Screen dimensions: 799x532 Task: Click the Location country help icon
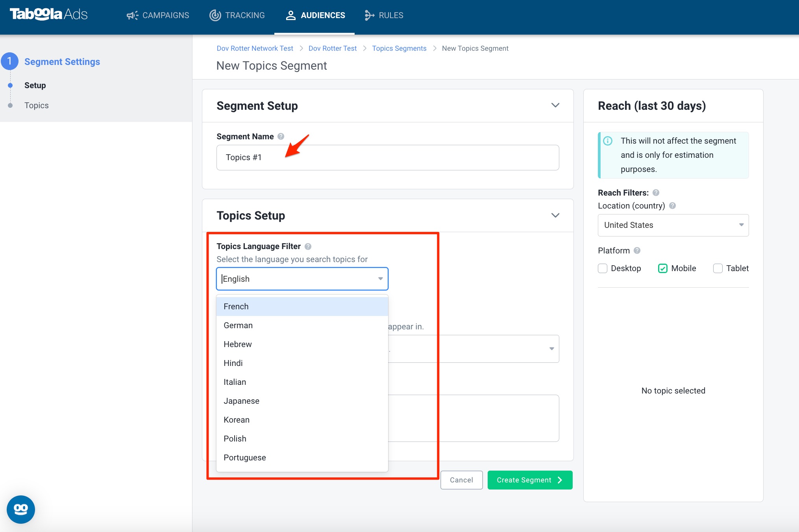(x=672, y=206)
